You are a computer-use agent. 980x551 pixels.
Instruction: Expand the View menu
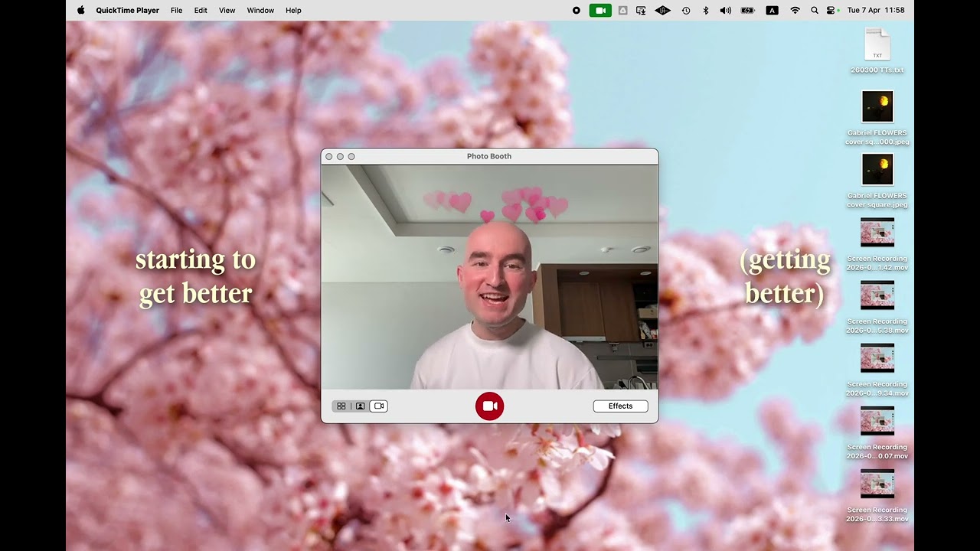tap(227, 11)
